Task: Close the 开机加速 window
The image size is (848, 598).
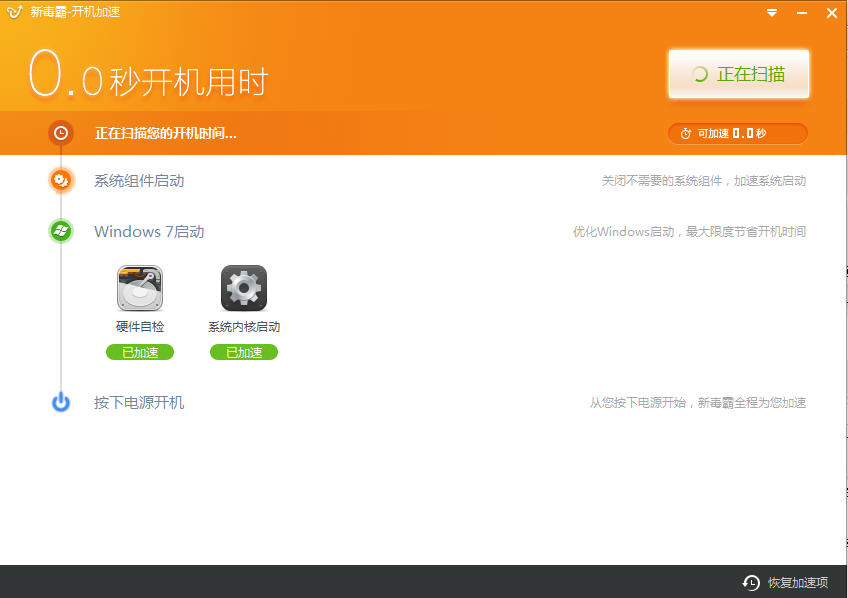Action: click(x=831, y=13)
